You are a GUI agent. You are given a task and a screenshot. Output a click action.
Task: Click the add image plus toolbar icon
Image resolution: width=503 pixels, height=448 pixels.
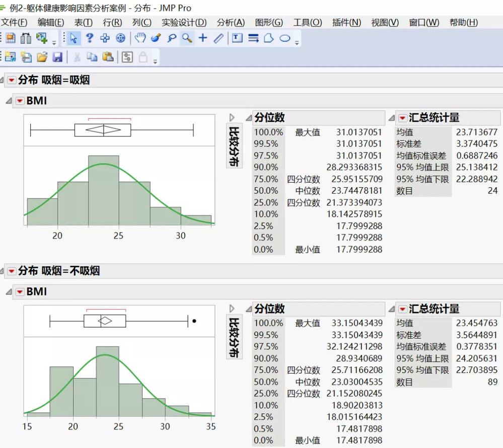pos(42,38)
